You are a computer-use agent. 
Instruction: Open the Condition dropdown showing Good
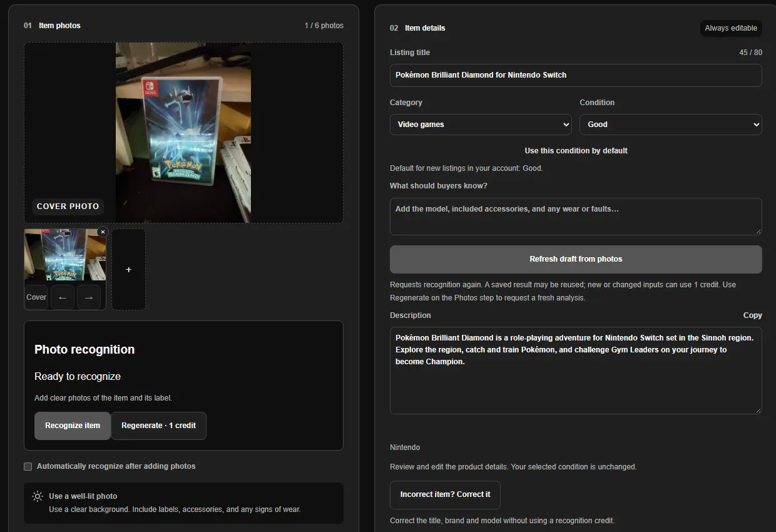pyautogui.click(x=671, y=125)
